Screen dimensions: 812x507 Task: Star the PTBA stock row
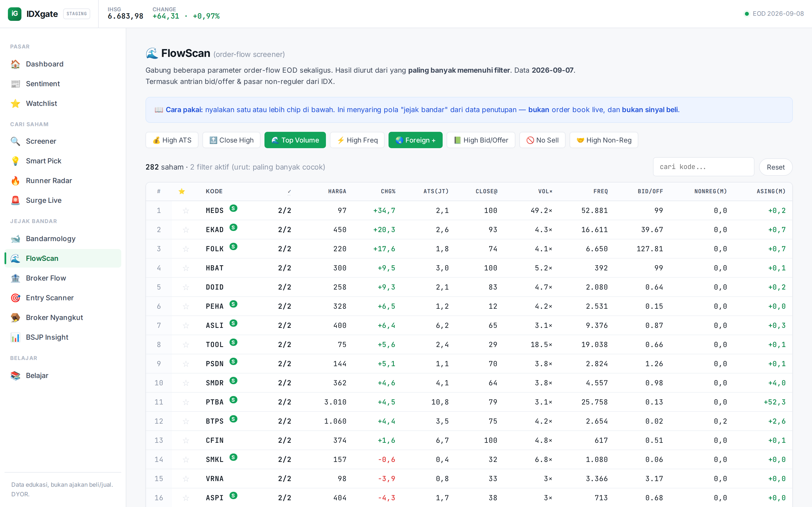[186, 402]
